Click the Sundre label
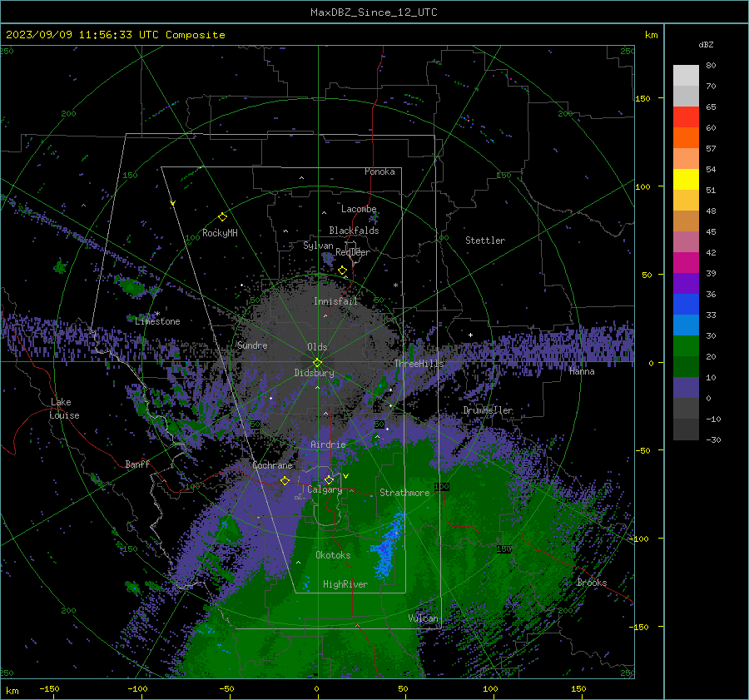 tap(252, 345)
